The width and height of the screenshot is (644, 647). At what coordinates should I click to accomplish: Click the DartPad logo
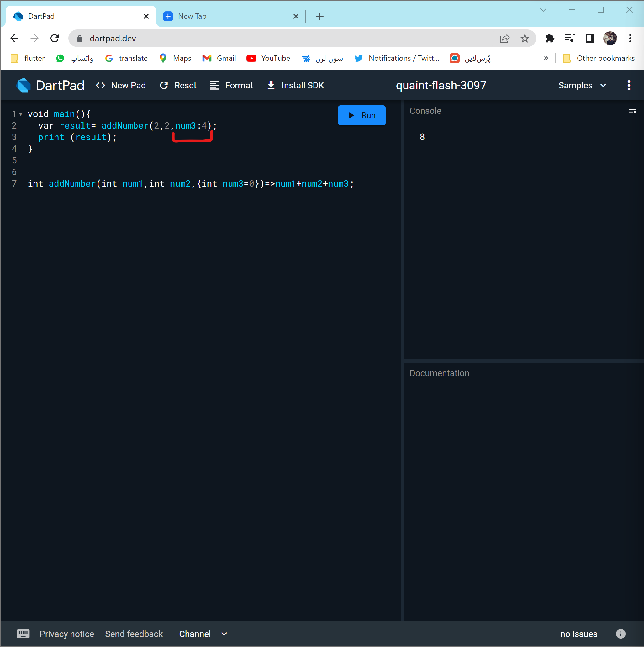click(x=50, y=85)
